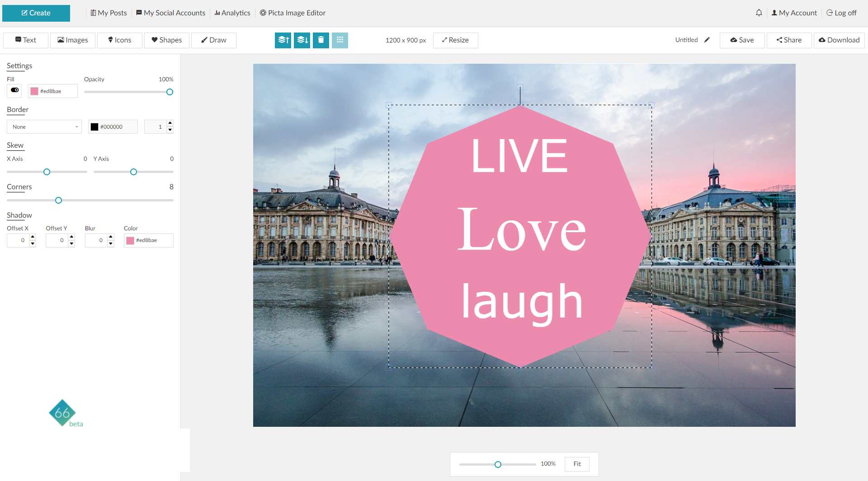Go to My Social Accounts
The height and width of the screenshot is (481, 868).
tap(170, 13)
